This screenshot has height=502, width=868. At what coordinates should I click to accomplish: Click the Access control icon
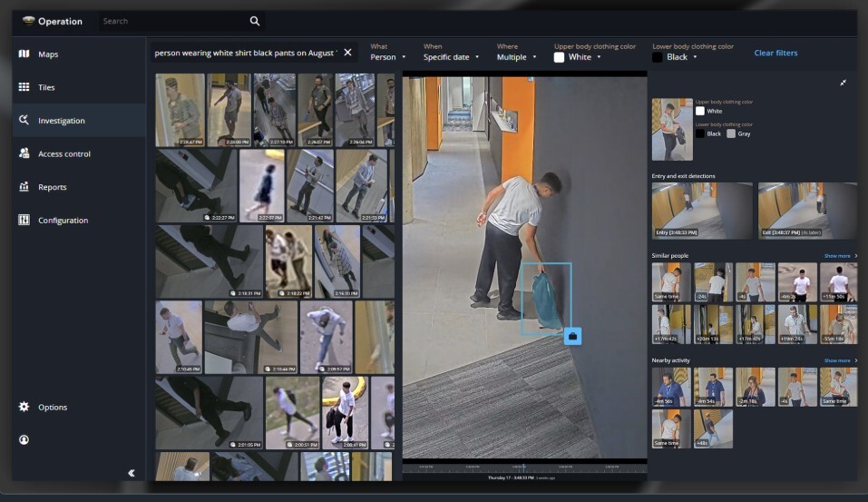point(24,153)
